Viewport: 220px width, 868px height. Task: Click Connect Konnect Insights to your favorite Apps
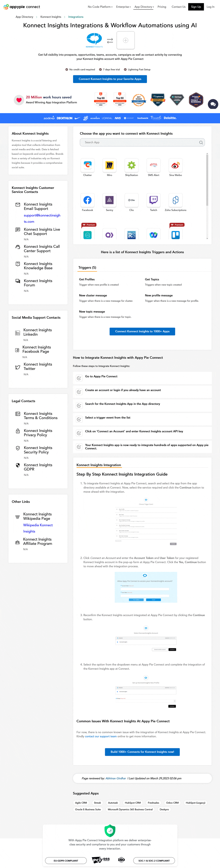(x=110, y=79)
